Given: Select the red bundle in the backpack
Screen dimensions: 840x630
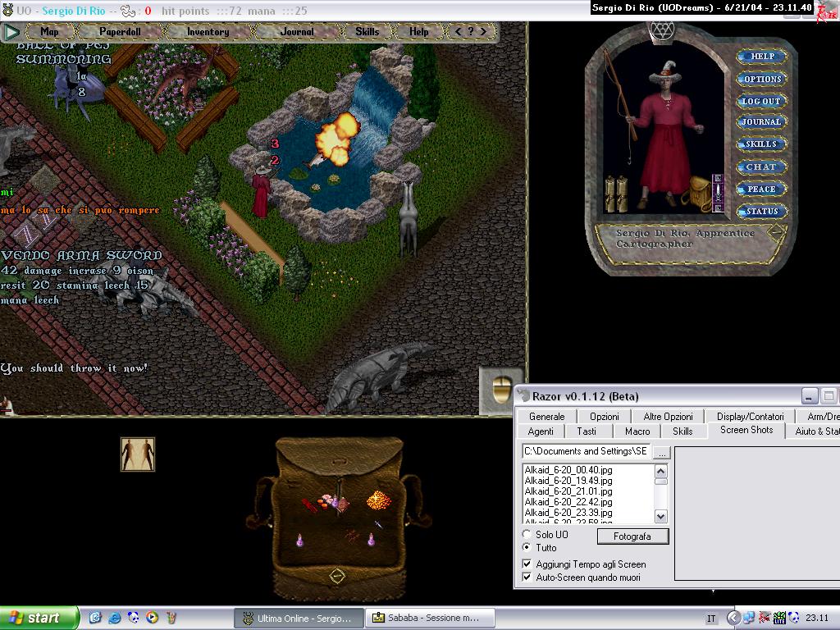Looking at the screenshot, I should click(x=309, y=505).
